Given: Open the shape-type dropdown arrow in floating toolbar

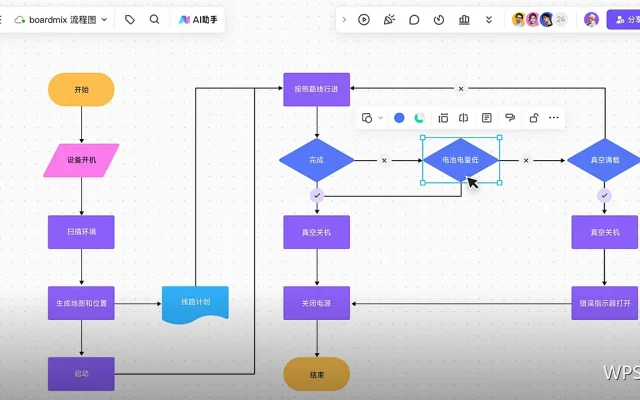Looking at the screenshot, I should [x=380, y=118].
